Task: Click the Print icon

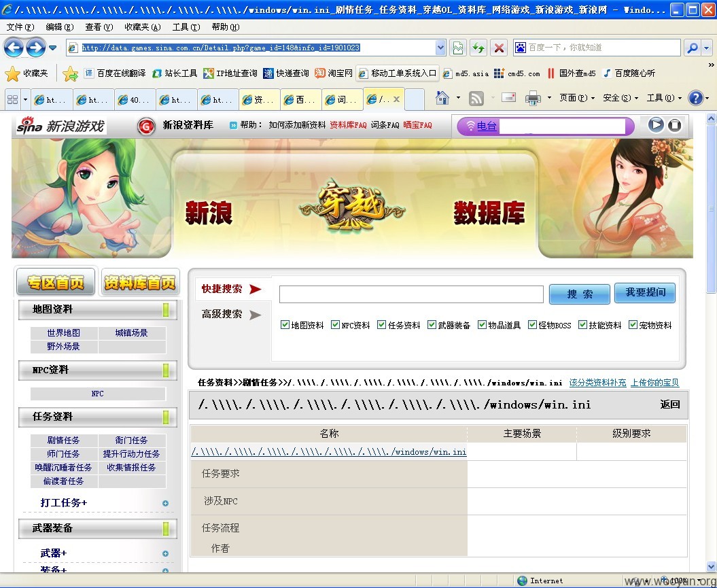Action: click(x=533, y=98)
